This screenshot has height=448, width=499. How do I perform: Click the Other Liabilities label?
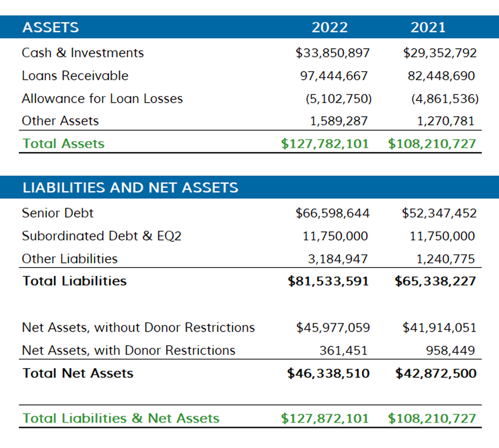point(70,259)
